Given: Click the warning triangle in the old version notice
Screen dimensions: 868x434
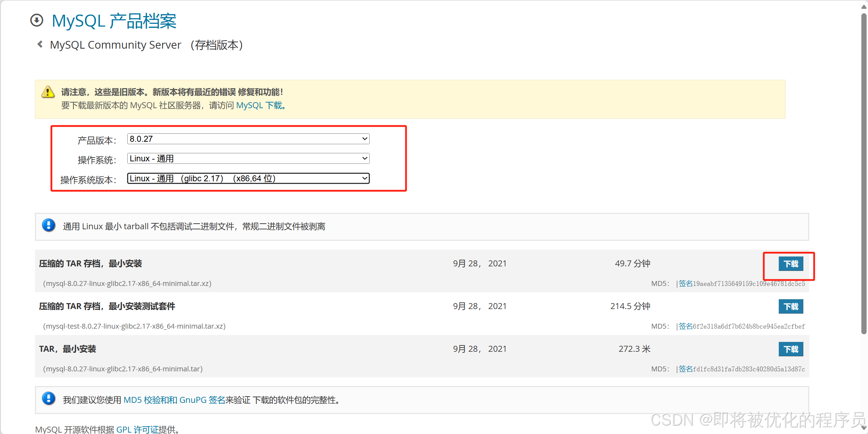Looking at the screenshot, I should pos(48,92).
